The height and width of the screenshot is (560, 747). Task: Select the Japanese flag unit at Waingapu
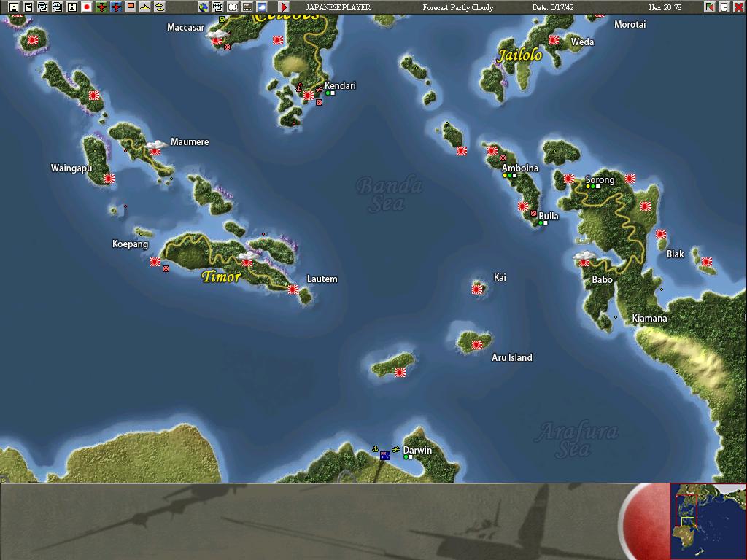[109, 178]
